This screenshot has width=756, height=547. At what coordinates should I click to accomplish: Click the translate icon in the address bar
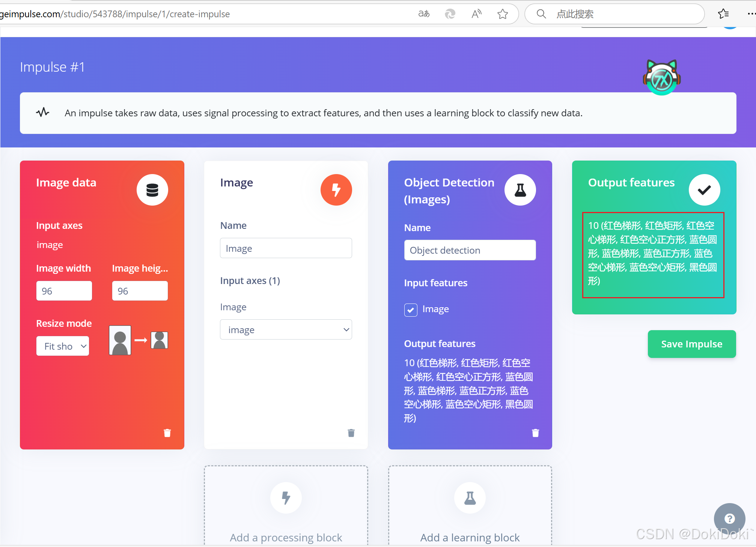point(424,14)
